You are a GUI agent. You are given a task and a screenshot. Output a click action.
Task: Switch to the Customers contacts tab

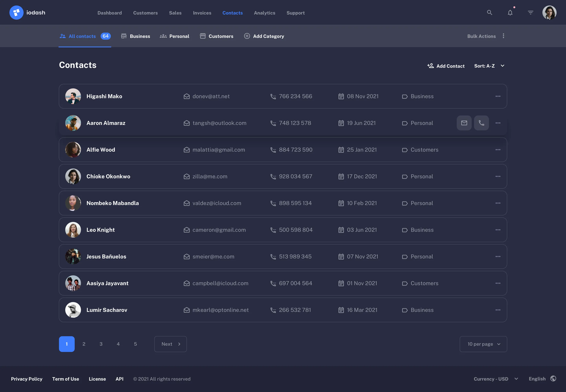click(217, 36)
